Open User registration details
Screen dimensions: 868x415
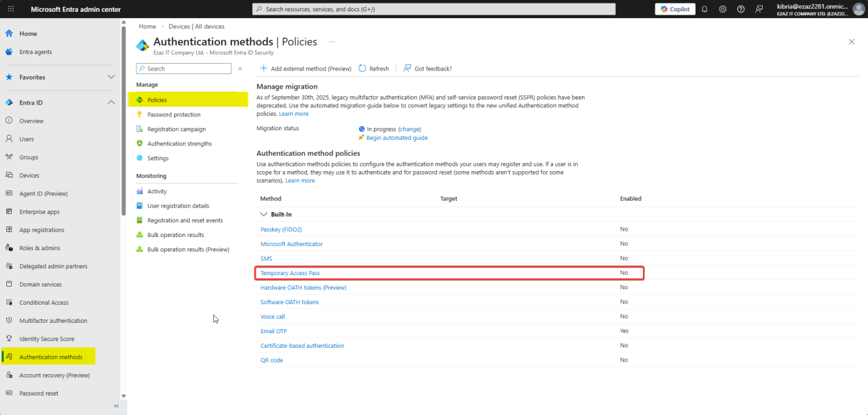coord(178,206)
